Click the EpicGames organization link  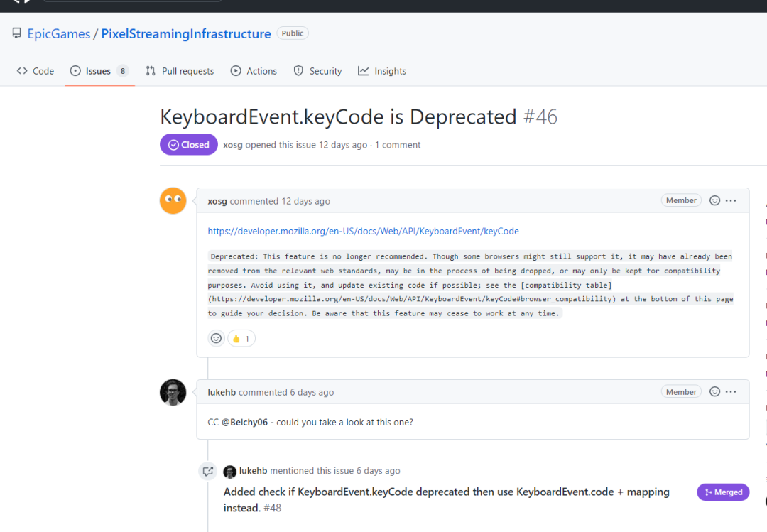tap(58, 33)
